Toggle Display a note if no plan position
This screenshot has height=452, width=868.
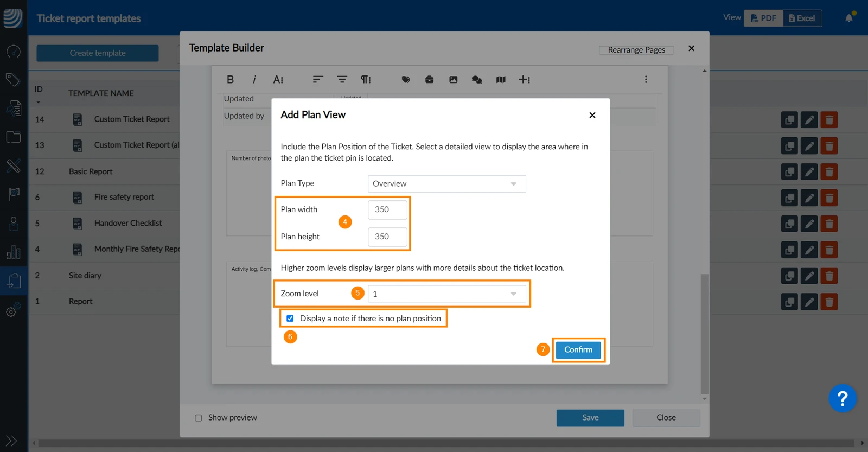click(290, 319)
